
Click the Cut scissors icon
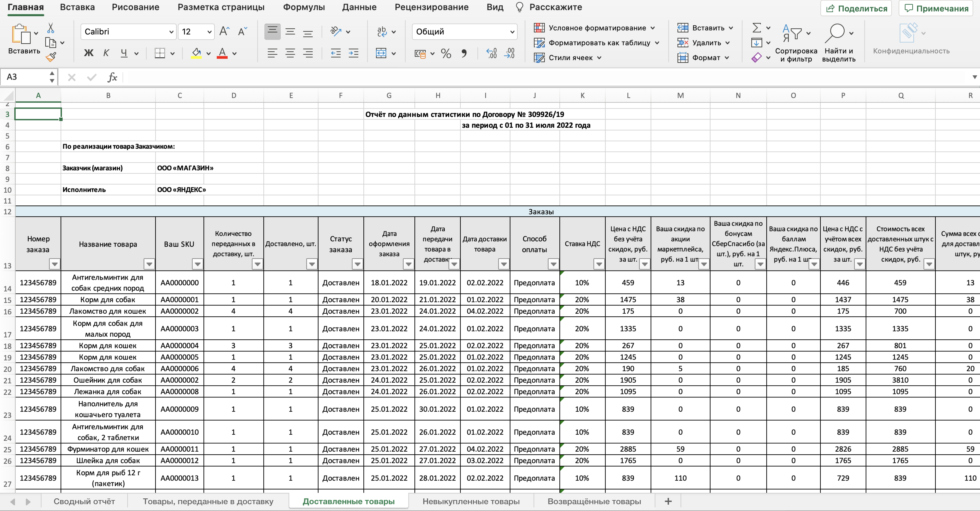pos(51,28)
